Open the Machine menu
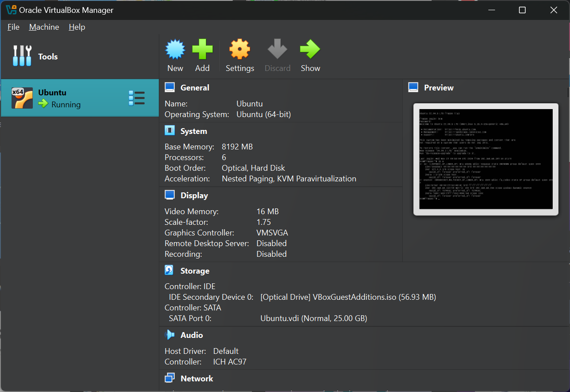This screenshot has width=570, height=392. pyautogui.click(x=44, y=27)
